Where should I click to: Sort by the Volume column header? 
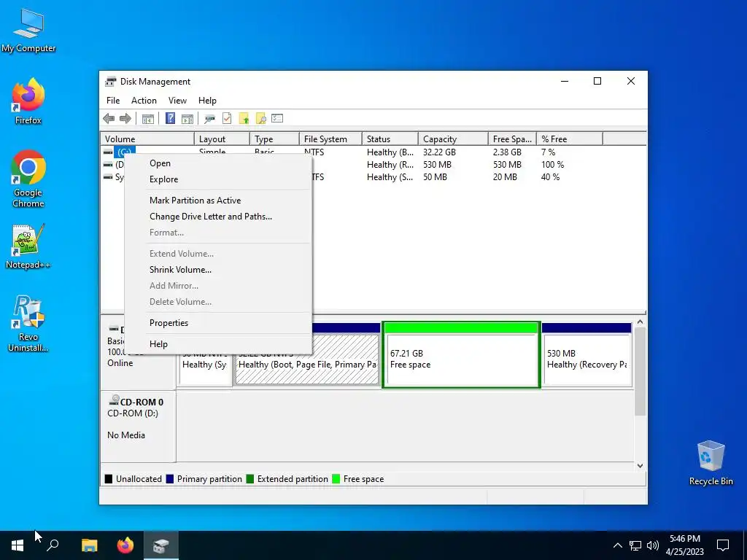coord(147,139)
